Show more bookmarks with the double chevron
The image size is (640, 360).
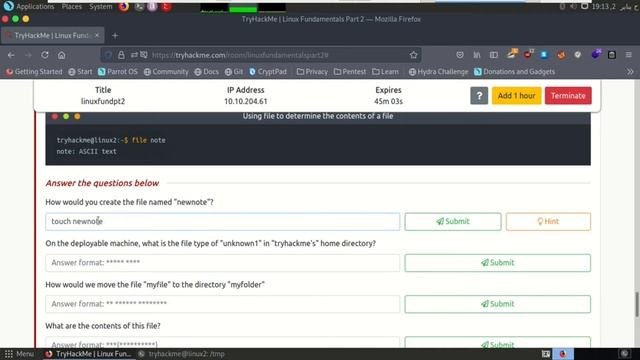point(630,72)
